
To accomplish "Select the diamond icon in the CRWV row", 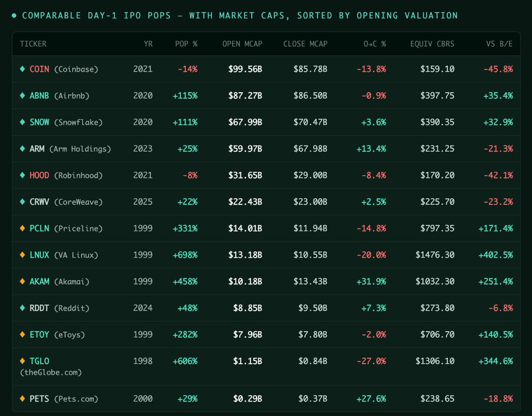I will [x=22, y=201].
